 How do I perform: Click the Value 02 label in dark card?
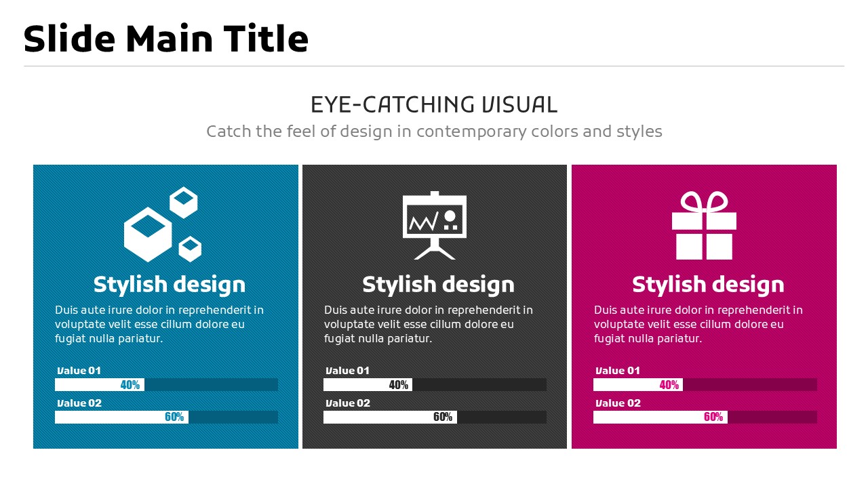point(348,403)
